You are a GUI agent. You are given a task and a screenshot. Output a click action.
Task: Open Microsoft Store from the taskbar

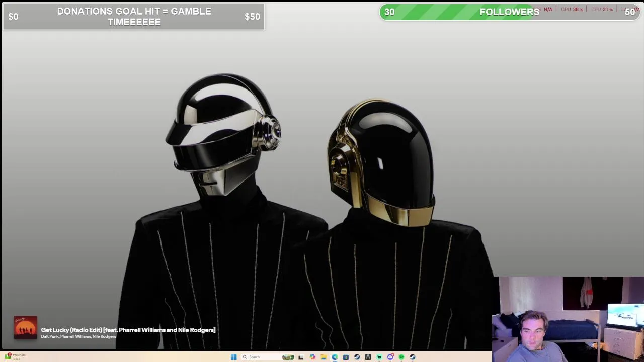[x=346, y=357]
